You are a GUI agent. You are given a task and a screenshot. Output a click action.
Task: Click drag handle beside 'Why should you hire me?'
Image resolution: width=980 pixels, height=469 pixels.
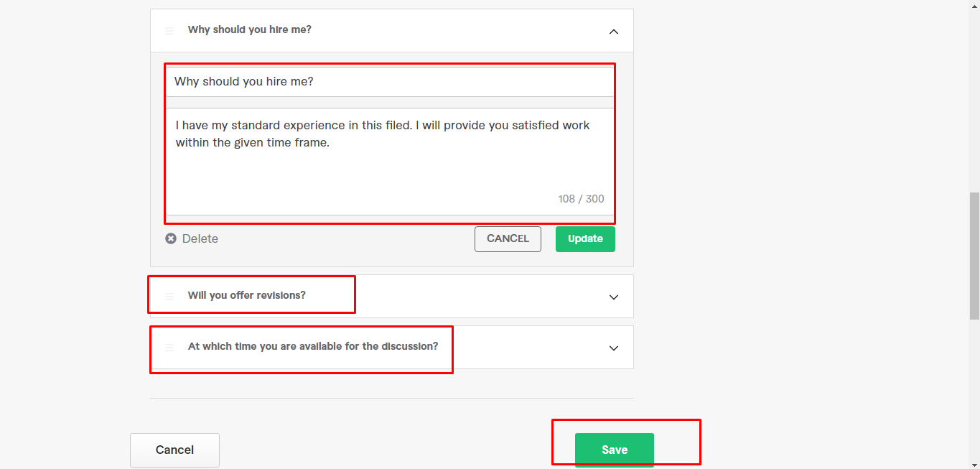169,31
